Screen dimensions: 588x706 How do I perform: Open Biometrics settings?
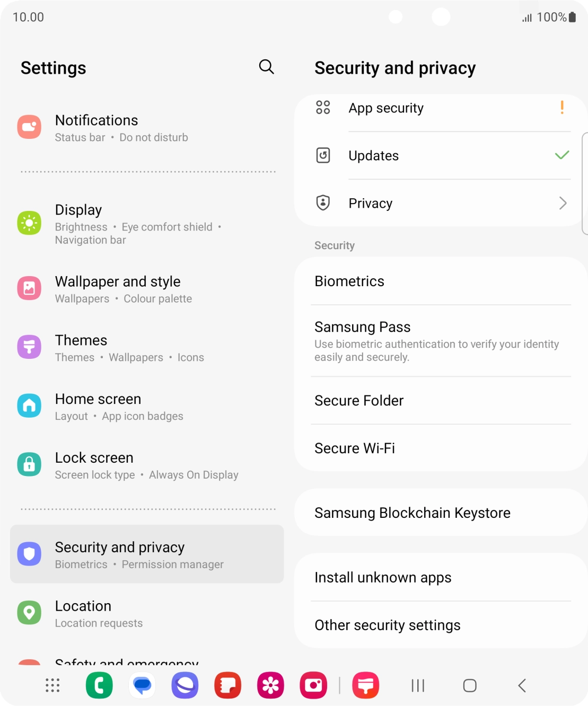[x=349, y=281]
